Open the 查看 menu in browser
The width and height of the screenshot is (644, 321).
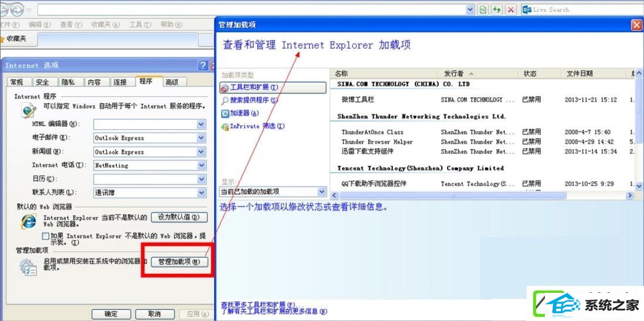click(x=71, y=25)
